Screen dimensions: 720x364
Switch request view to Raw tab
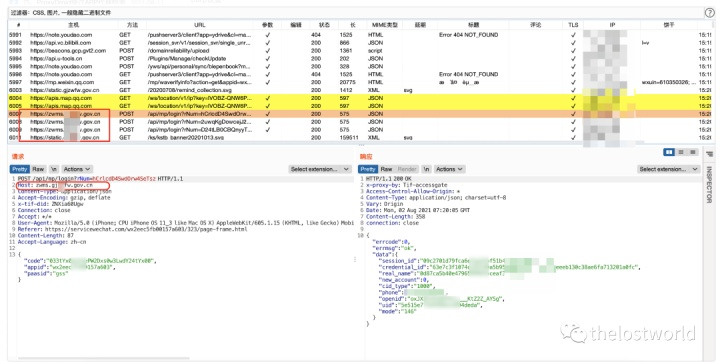(39, 169)
